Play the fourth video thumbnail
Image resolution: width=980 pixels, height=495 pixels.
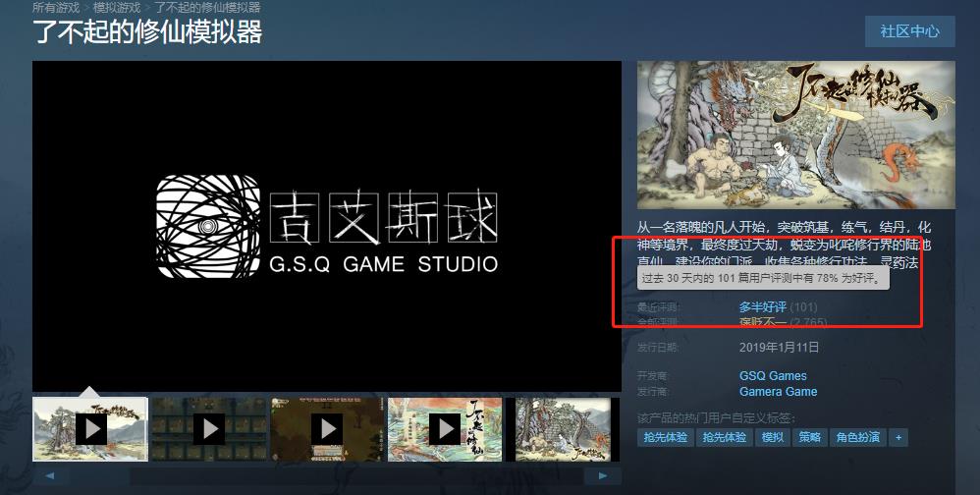[445, 429]
